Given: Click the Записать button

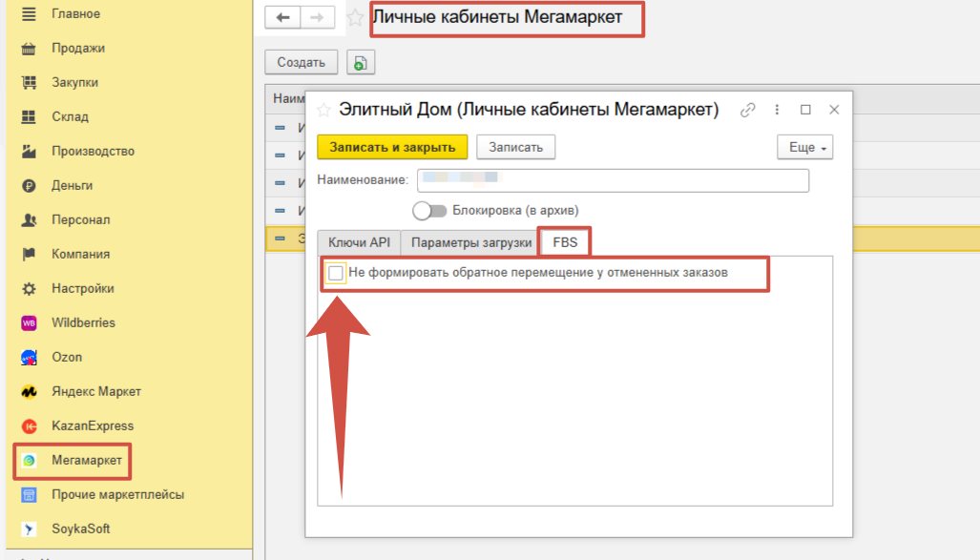Looking at the screenshot, I should [515, 148].
